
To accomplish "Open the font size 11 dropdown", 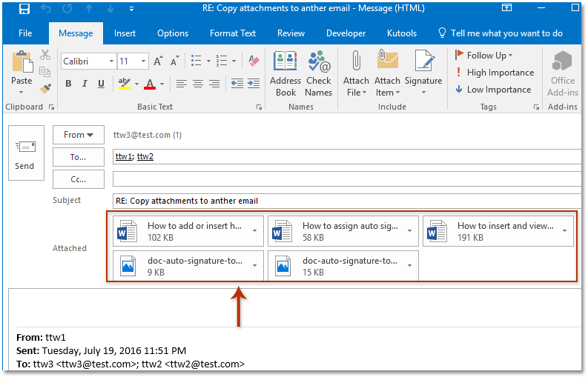I will point(144,61).
